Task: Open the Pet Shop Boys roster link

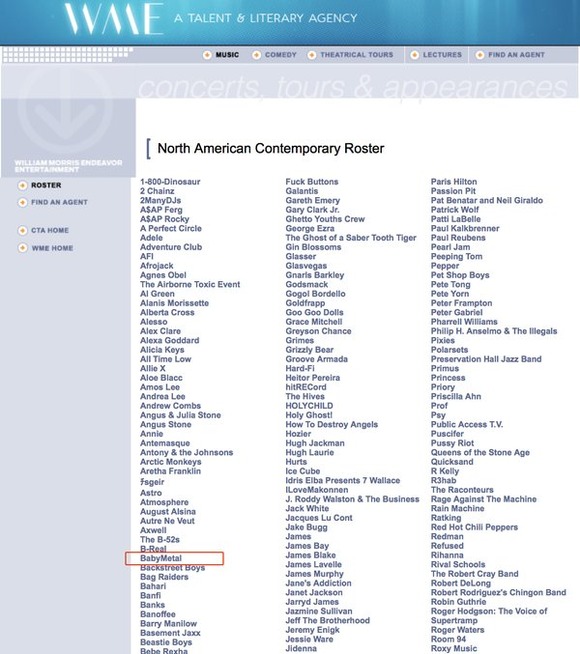Action: click(460, 275)
